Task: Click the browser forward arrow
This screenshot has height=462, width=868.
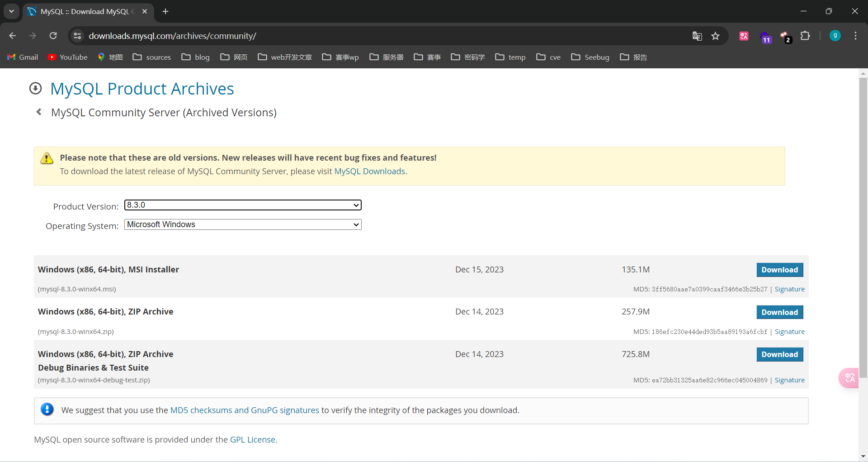Action: coord(33,36)
